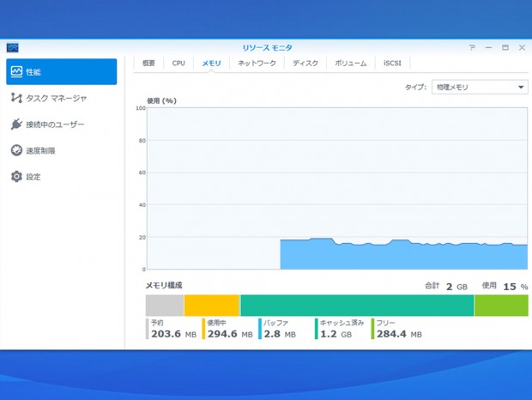Open the ネットワーク tab

pos(257,64)
